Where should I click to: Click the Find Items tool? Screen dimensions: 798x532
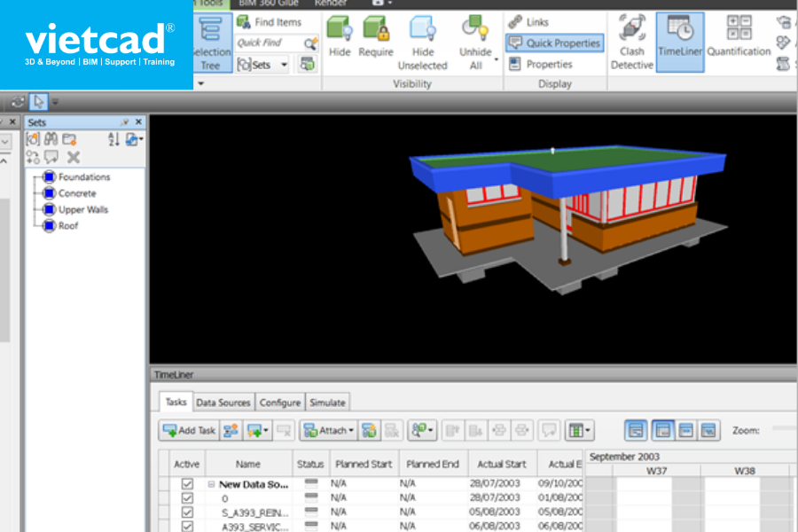(270, 22)
